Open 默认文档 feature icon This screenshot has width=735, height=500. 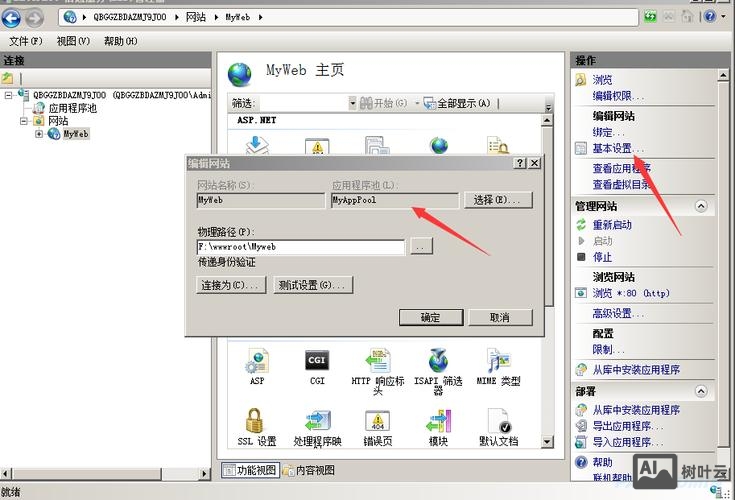click(x=499, y=420)
